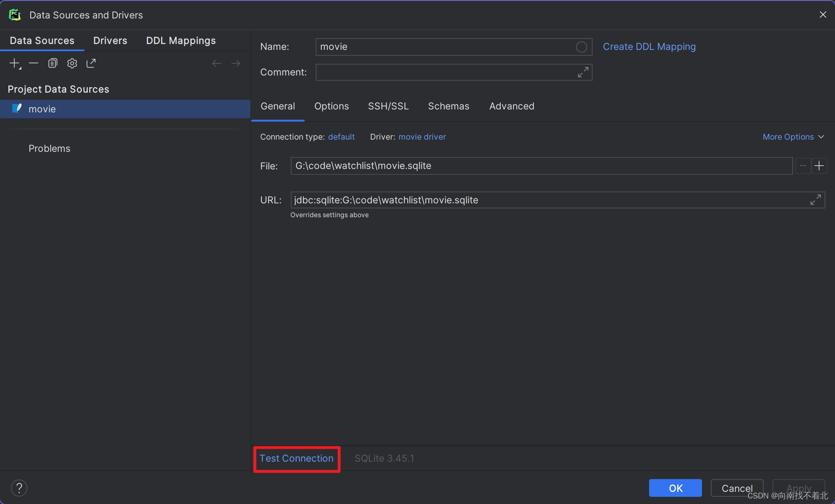Add another file using the plus beside File field
This screenshot has height=504, width=835.
tap(819, 166)
